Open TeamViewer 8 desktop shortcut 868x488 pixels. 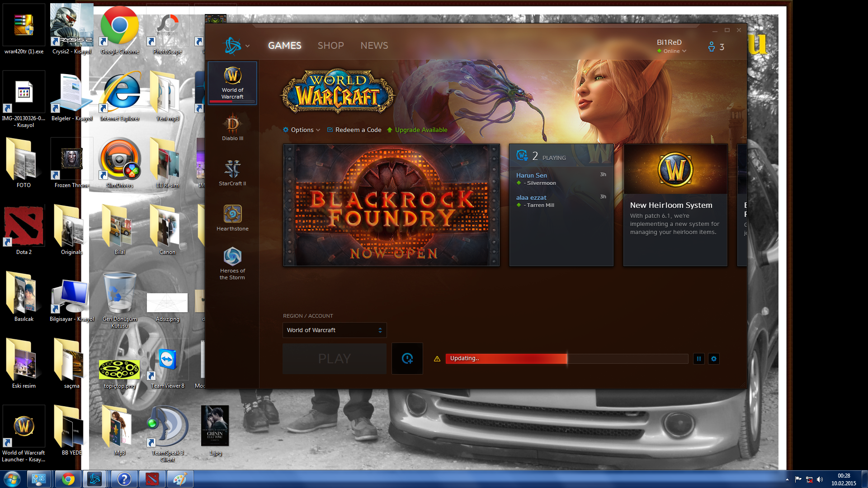pyautogui.click(x=168, y=364)
